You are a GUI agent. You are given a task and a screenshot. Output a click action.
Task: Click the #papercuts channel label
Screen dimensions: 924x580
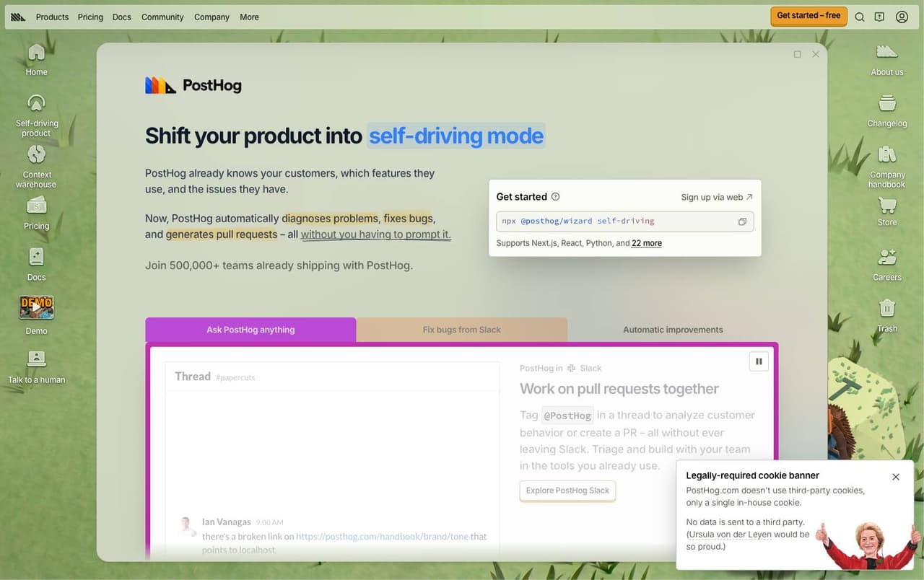[x=235, y=377]
